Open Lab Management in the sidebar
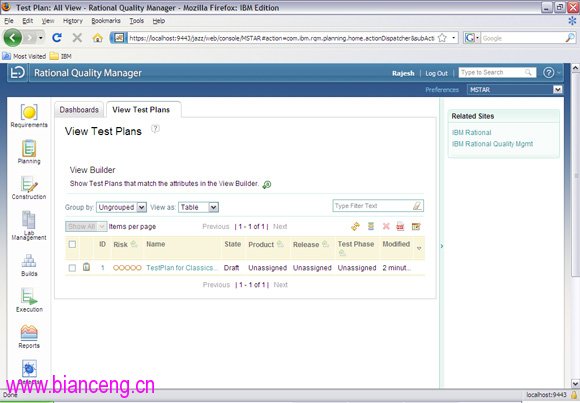This screenshot has width=580, height=403. coord(29,225)
